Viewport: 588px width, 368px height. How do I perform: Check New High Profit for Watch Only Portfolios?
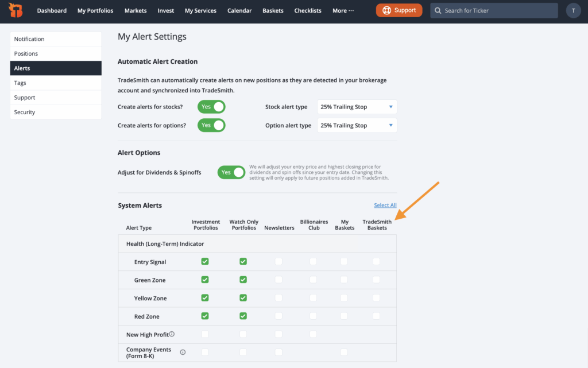tap(243, 334)
